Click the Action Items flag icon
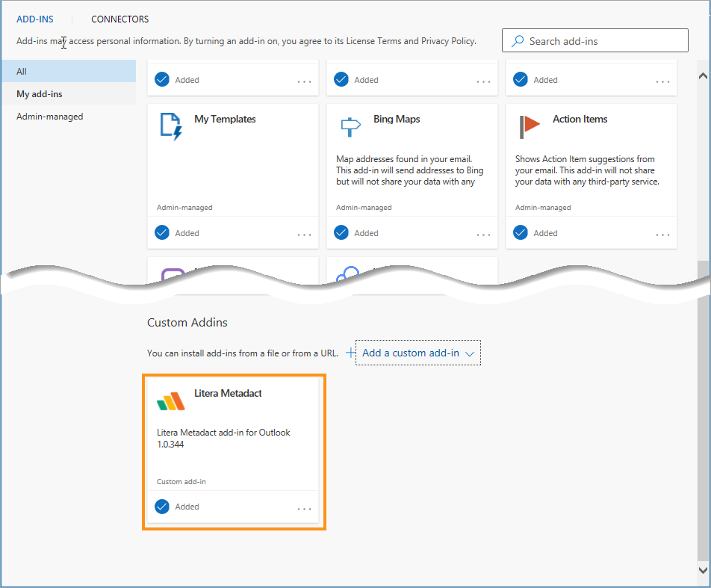The image size is (711, 588). [x=530, y=126]
